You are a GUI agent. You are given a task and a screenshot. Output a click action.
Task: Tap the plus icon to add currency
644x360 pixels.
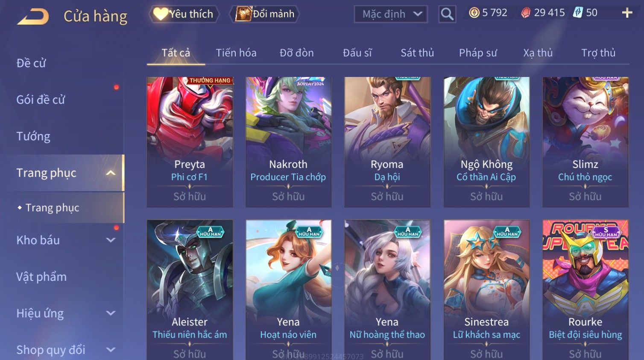pyautogui.click(x=627, y=13)
